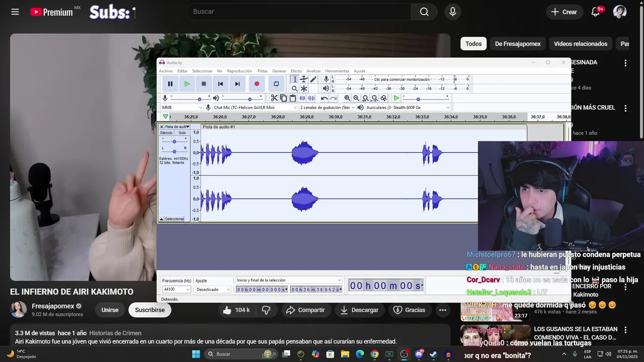Image resolution: width=644 pixels, height=362 pixels.
Task: Close the audio track with X
Action: [x=162, y=127]
